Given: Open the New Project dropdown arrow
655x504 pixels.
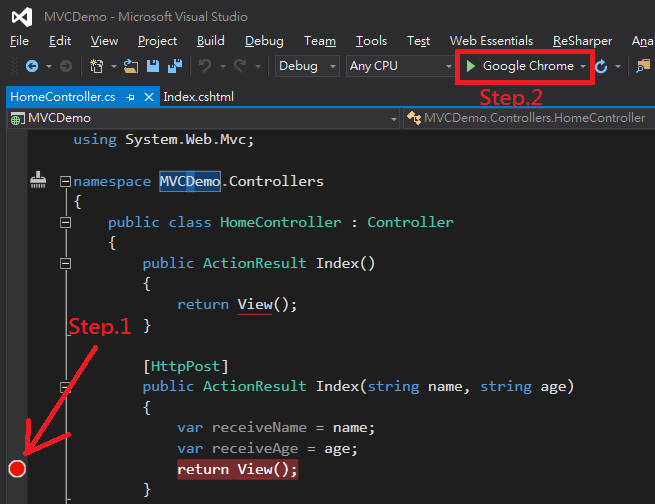Looking at the screenshot, I should click(113, 66).
